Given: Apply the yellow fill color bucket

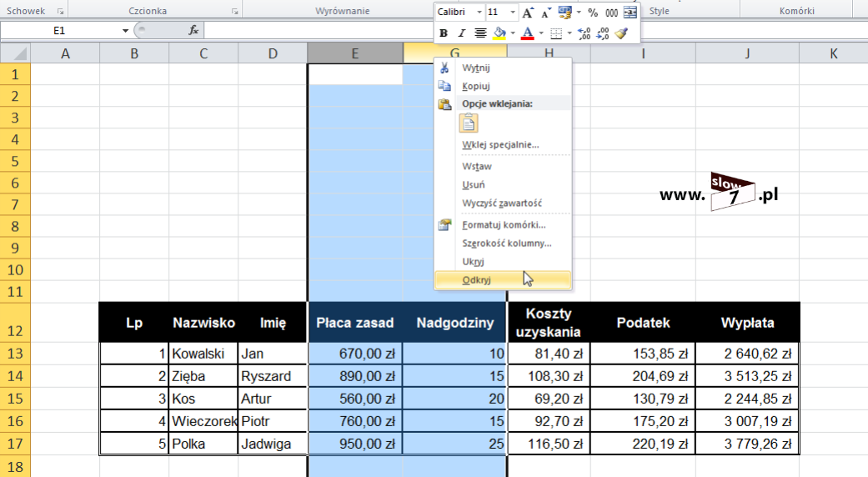Looking at the screenshot, I should pyautogui.click(x=499, y=33).
